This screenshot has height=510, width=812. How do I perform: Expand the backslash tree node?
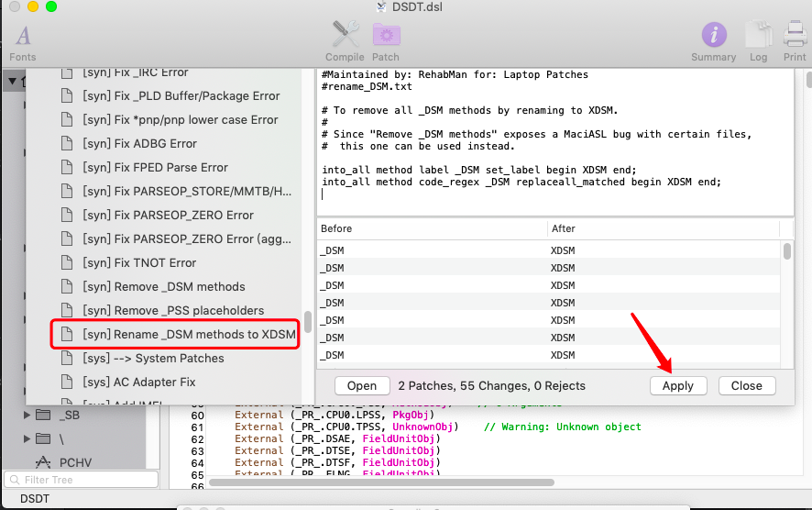(27, 438)
